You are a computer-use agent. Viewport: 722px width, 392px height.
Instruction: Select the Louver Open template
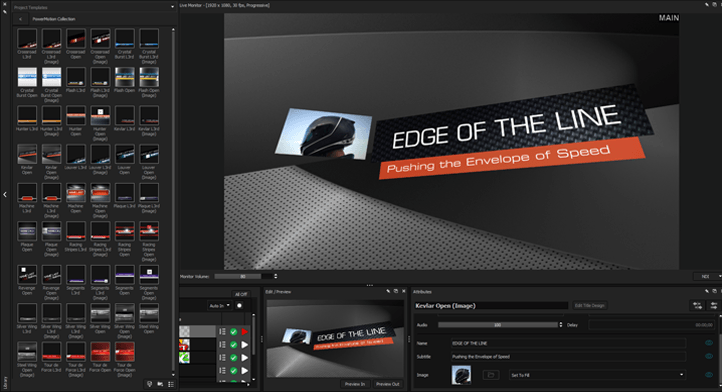coord(124,159)
